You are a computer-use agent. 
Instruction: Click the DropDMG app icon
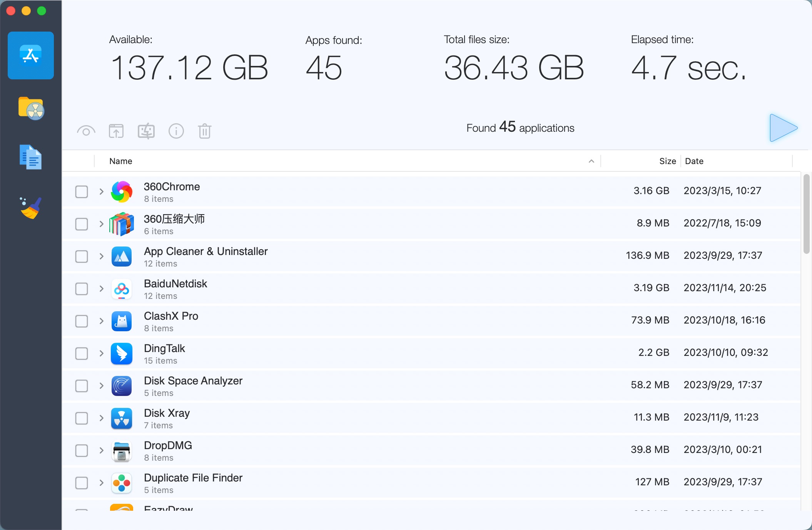(122, 451)
